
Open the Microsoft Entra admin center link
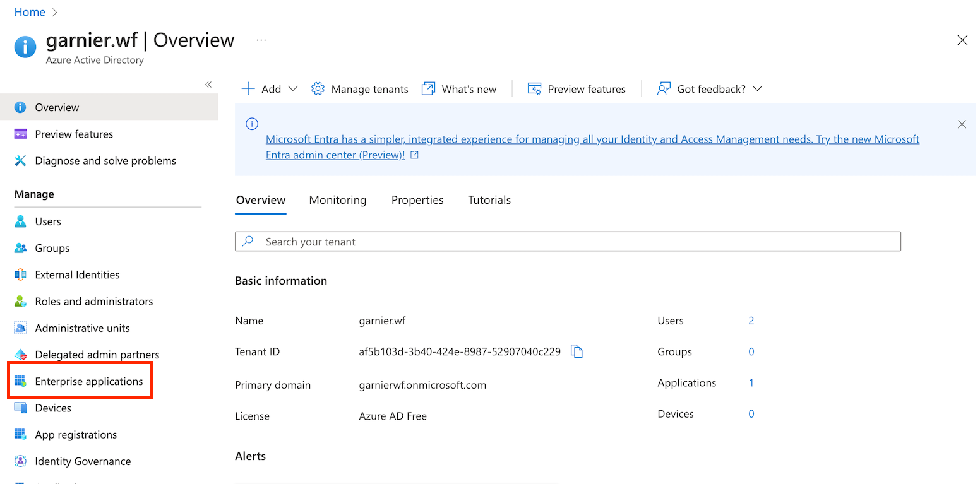coord(592,147)
